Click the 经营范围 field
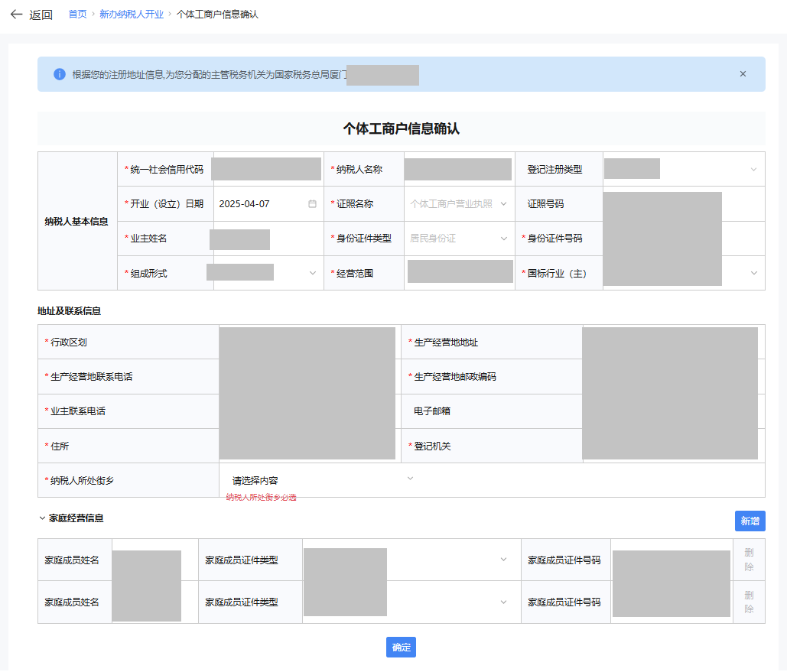The height and width of the screenshot is (672, 787). coord(460,271)
